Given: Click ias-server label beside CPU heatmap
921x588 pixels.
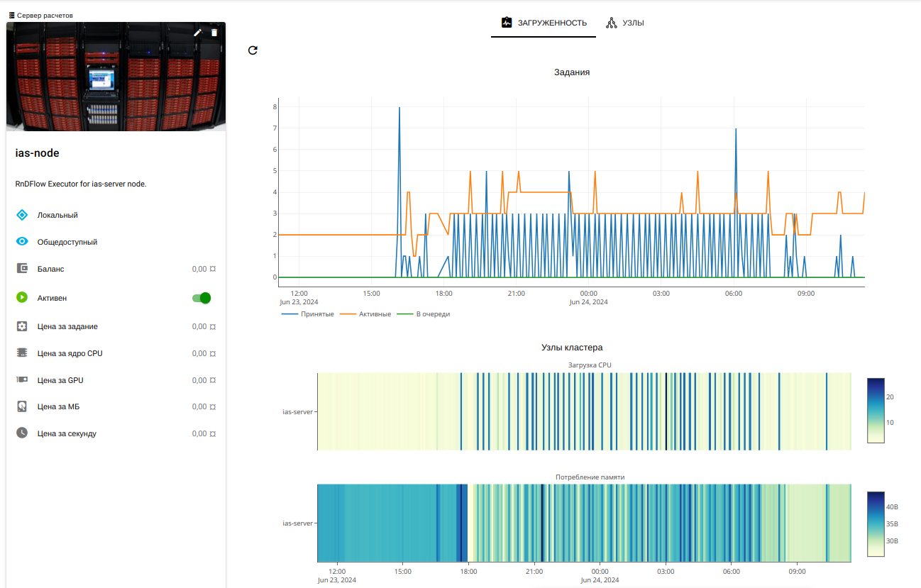Looking at the screenshot, I should click(297, 411).
